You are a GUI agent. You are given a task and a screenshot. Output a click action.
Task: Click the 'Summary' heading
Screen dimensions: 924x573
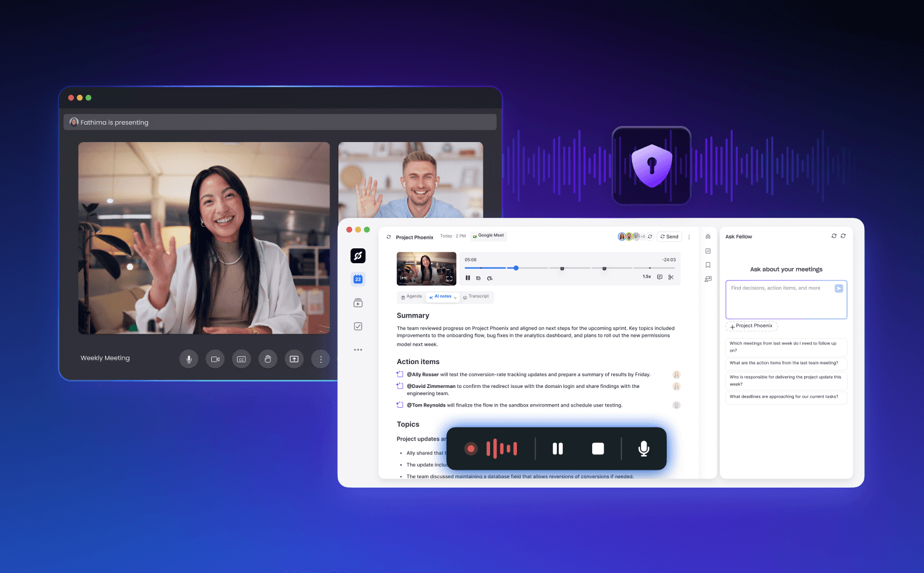(x=413, y=316)
